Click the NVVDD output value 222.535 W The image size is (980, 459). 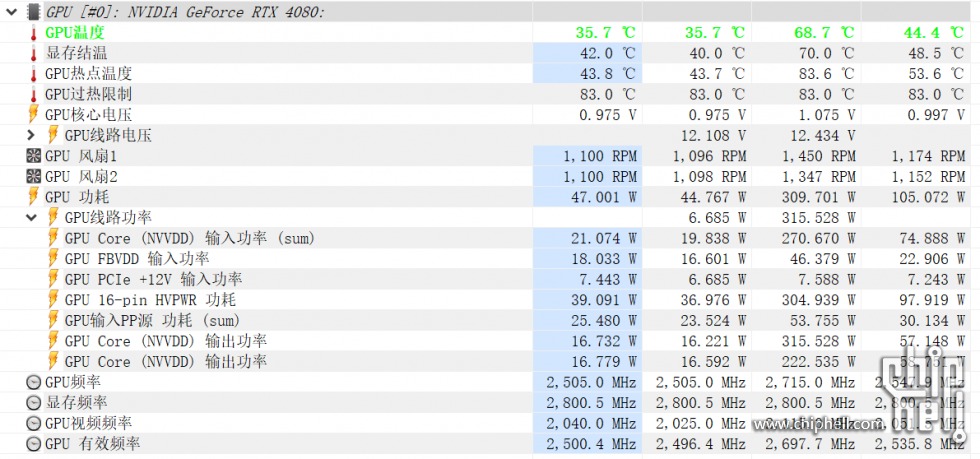(818, 362)
